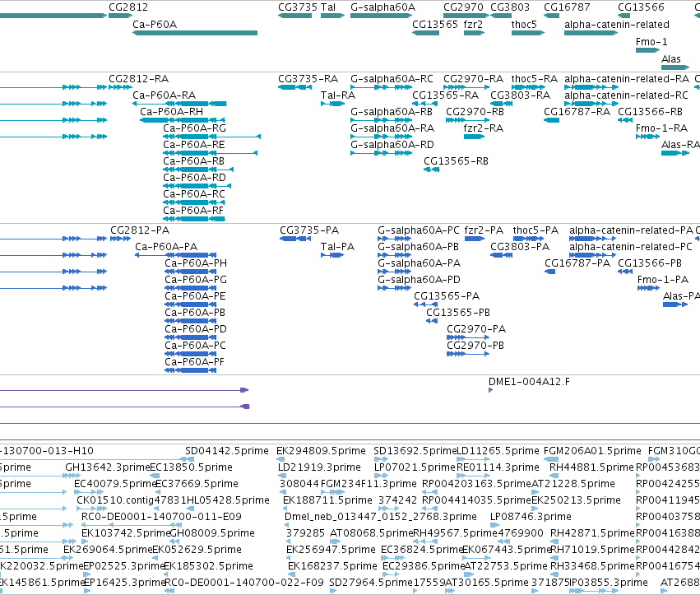Click EST Dmel_neb_013447_0152_2768.3prime
Image resolution: width=700 pixels, height=595 pixels.
point(381,517)
